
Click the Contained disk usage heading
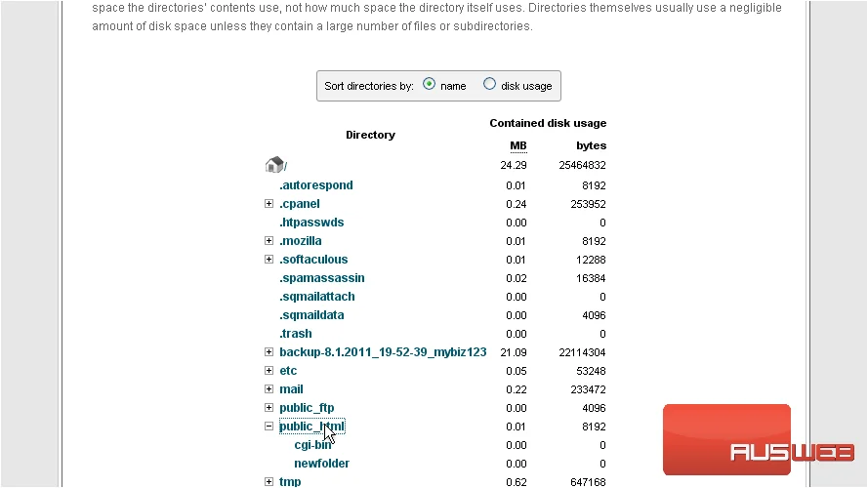[548, 123]
